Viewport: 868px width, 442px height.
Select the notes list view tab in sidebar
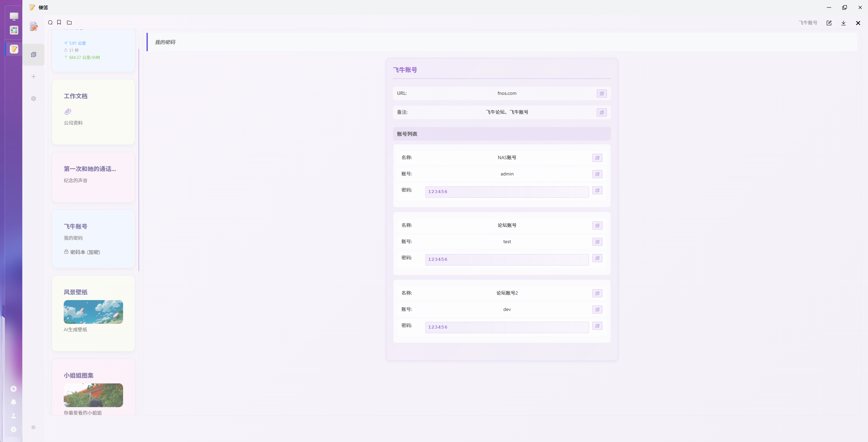pos(34,55)
